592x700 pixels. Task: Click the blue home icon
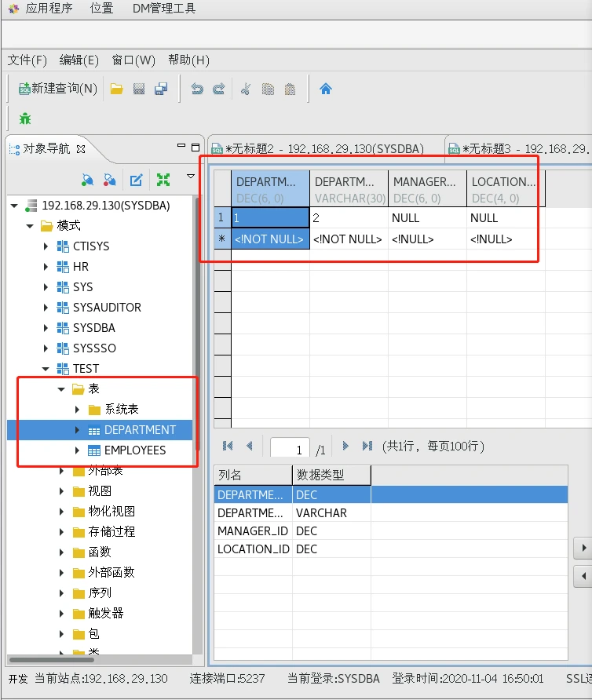click(326, 89)
